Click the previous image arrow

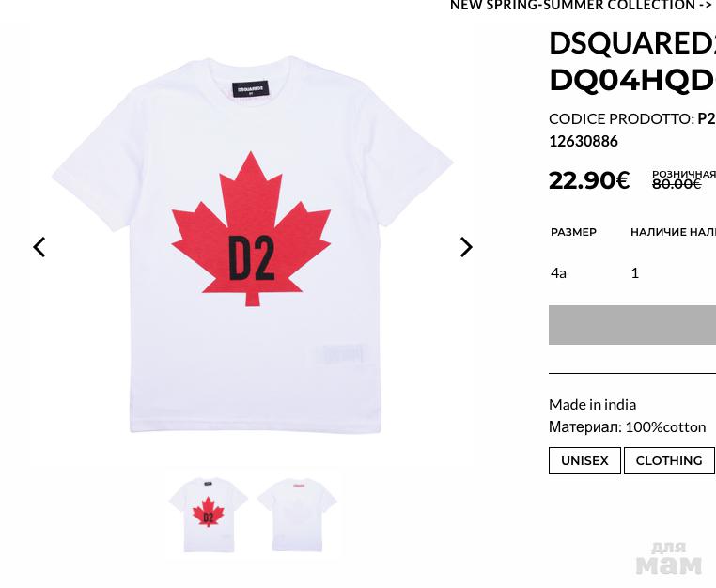point(39,247)
